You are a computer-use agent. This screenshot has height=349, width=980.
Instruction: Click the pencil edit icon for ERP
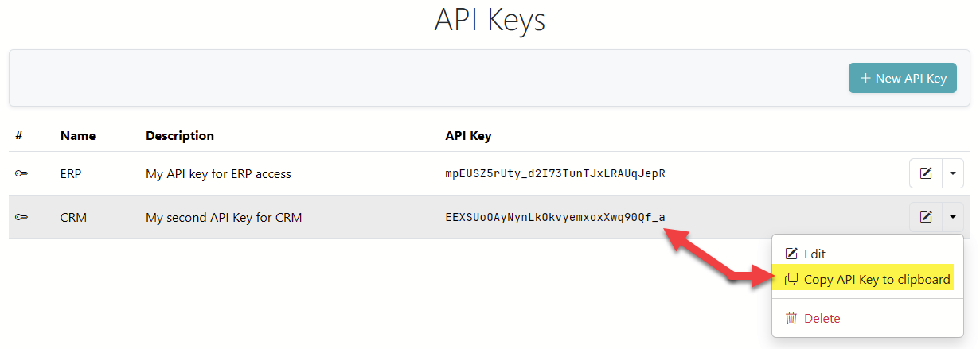[926, 173]
